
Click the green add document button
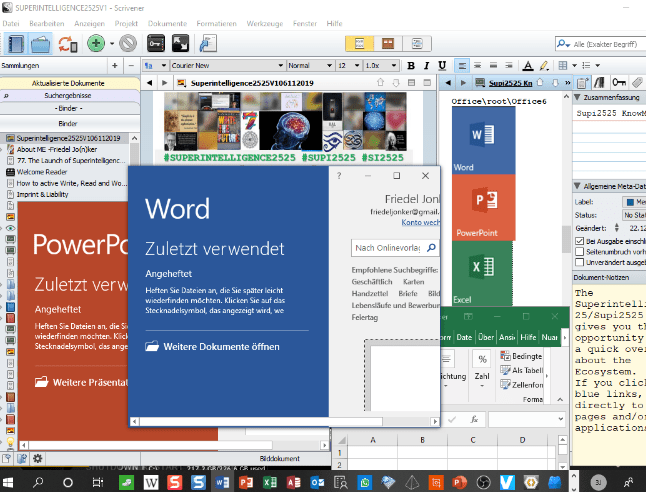[x=95, y=43]
